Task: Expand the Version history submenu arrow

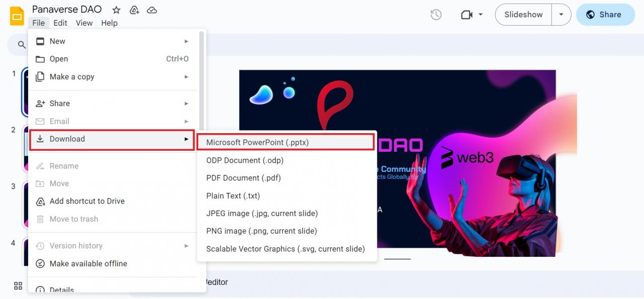Action: click(x=186, y=246)
